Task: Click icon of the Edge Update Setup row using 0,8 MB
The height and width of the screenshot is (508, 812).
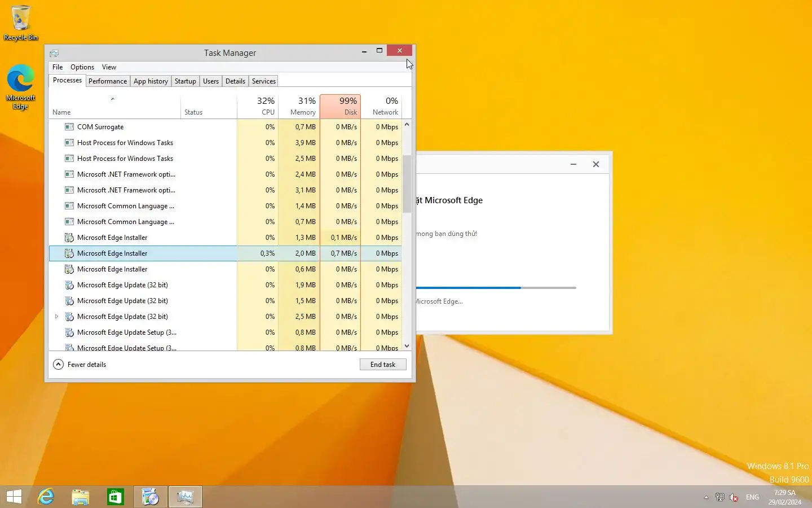Action: click(x=69, y=332)
